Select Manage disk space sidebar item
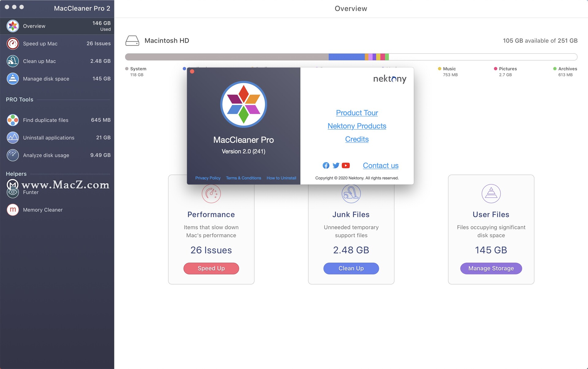Viewport: 588px width, 369px height. (x=57, y=79)
